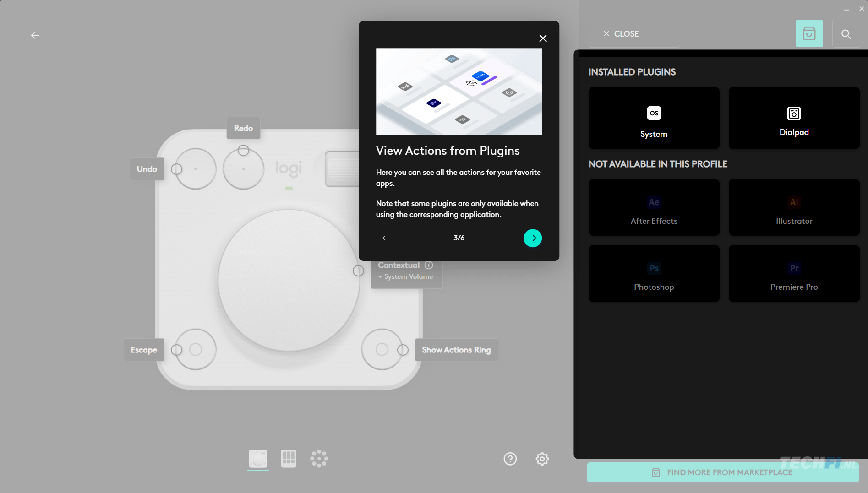Open application settings
This screenshot has height=493, width=868.
click(542, 459)
